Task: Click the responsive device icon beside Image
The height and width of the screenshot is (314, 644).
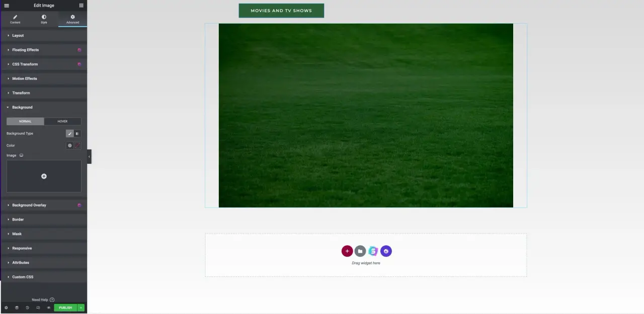Action: pos(21,155)
